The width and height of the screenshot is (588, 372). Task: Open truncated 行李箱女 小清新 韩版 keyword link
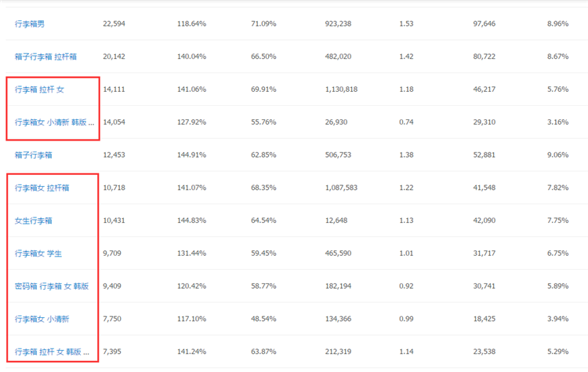coord(54,122)
